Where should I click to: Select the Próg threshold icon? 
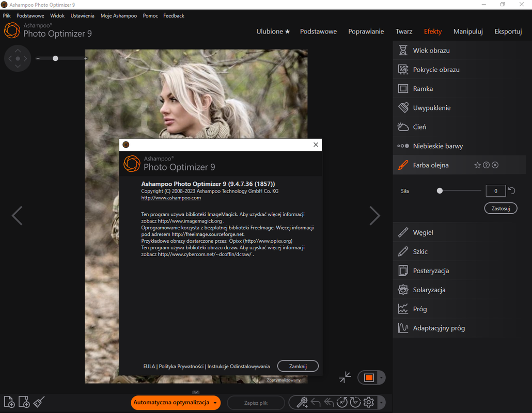coord(403,309)
